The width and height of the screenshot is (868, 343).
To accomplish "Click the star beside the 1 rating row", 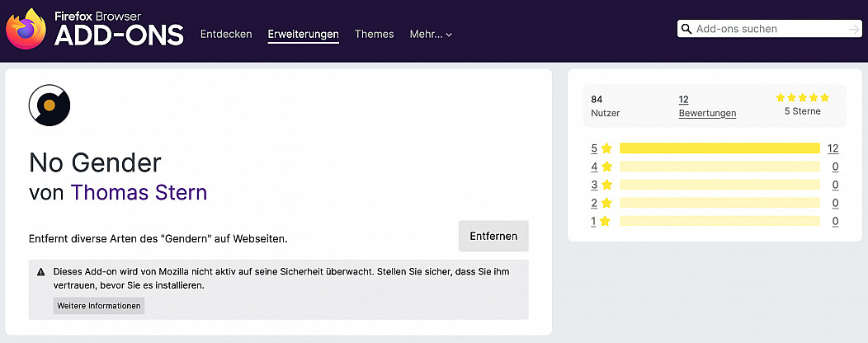I will tap(606, 221).
